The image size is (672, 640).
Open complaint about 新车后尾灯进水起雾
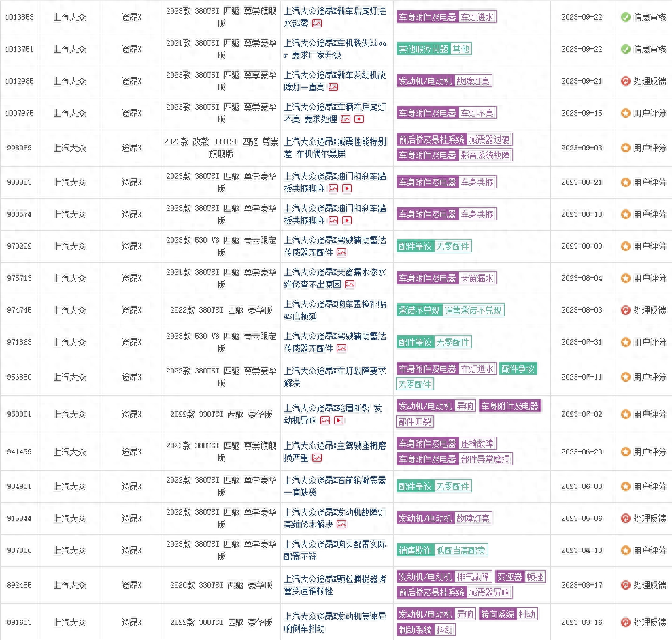click(x=335, y=17)
